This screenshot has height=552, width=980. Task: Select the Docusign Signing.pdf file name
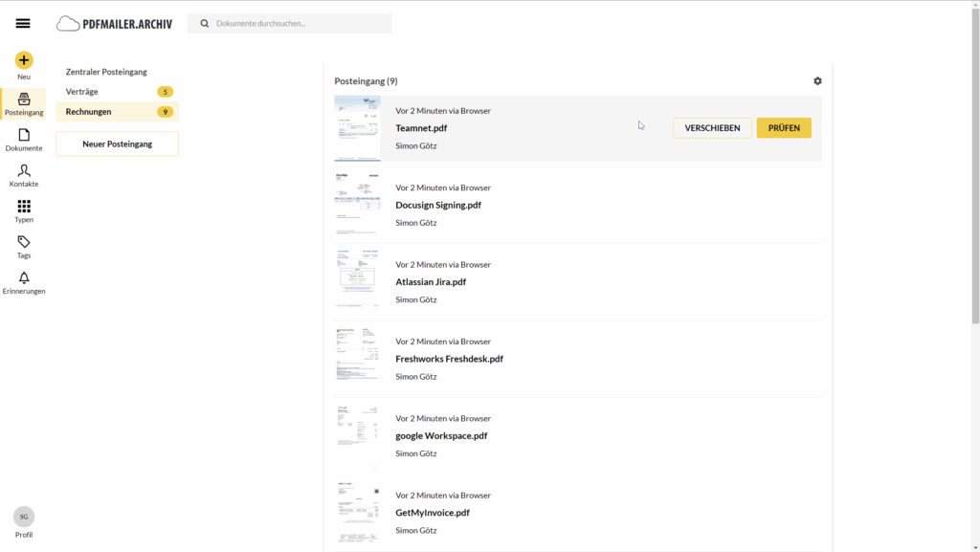click(x=438, y=205)
